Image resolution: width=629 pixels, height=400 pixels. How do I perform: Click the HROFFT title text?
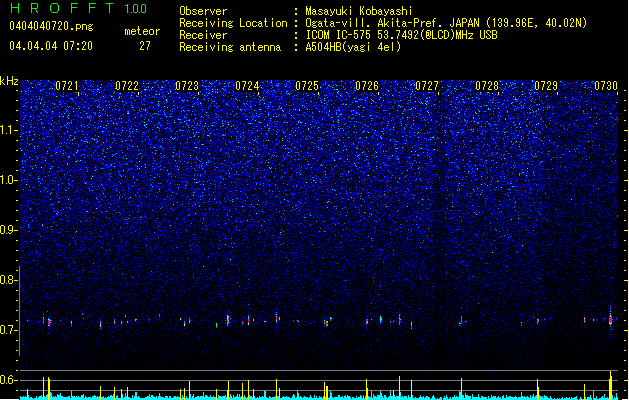point(62,8)
